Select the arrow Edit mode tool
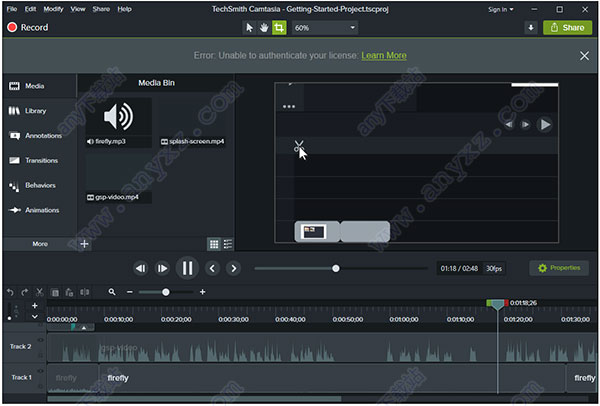600x406 pixels. coord(249,28)
